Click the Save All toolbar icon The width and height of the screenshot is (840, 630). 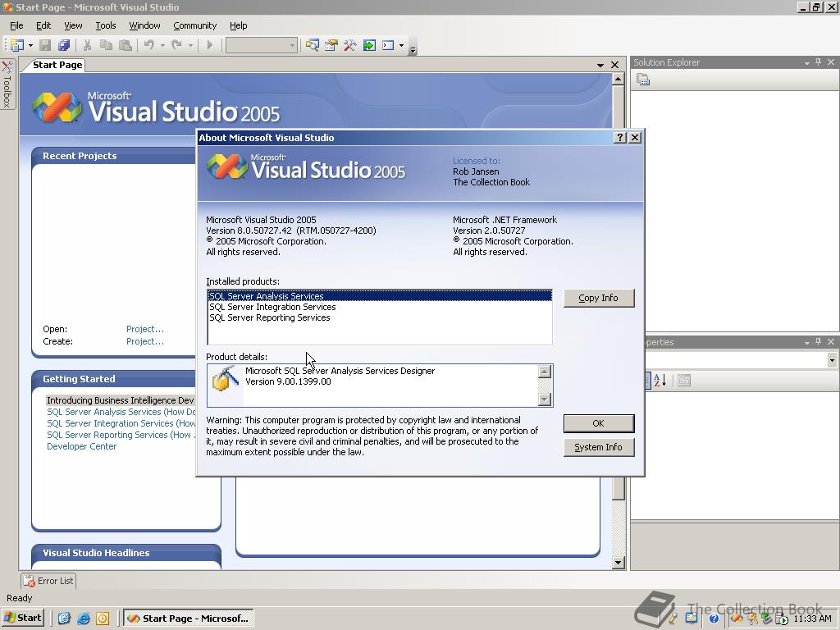[64, 46]
